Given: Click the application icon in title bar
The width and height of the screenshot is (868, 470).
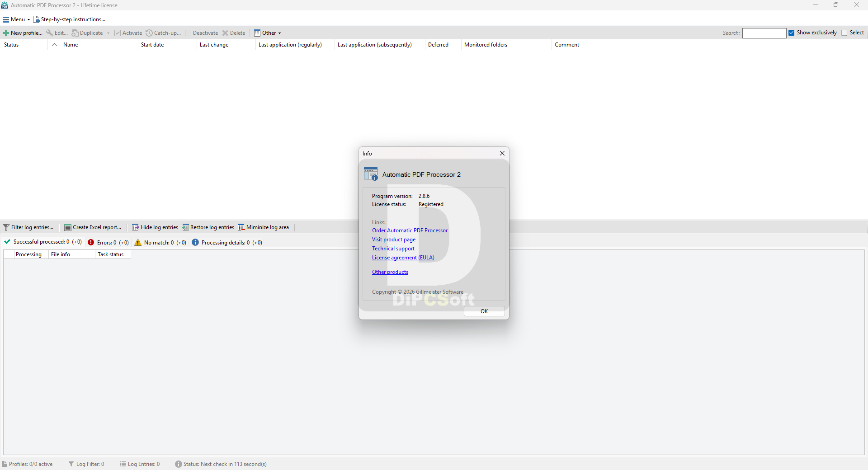Looking at the screenshot, I should point(5,5).
